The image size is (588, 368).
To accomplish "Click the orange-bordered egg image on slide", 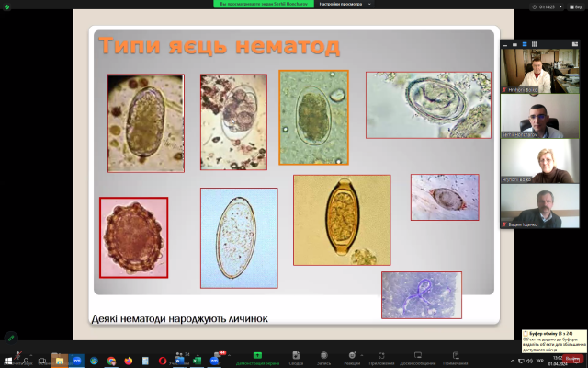I will pyautogui.click(x=313, y=118).
